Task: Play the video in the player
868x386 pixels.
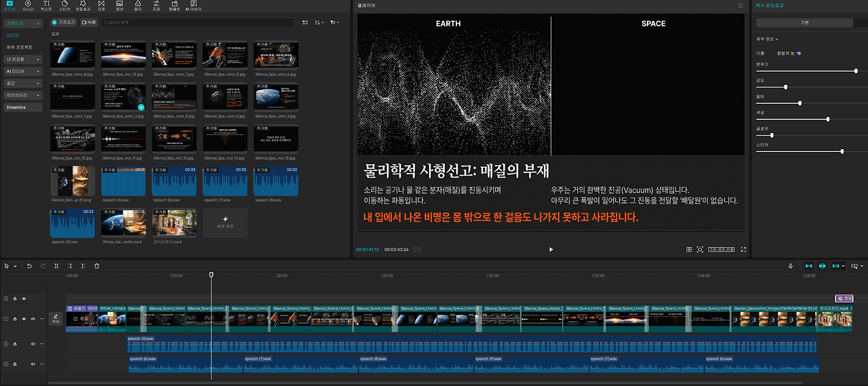Action: [551, 250]
